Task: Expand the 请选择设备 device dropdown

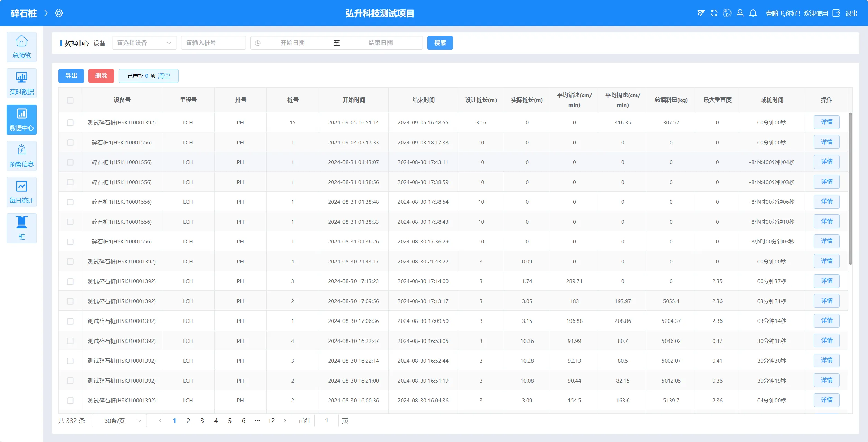Action: click(x=144, y=43)
